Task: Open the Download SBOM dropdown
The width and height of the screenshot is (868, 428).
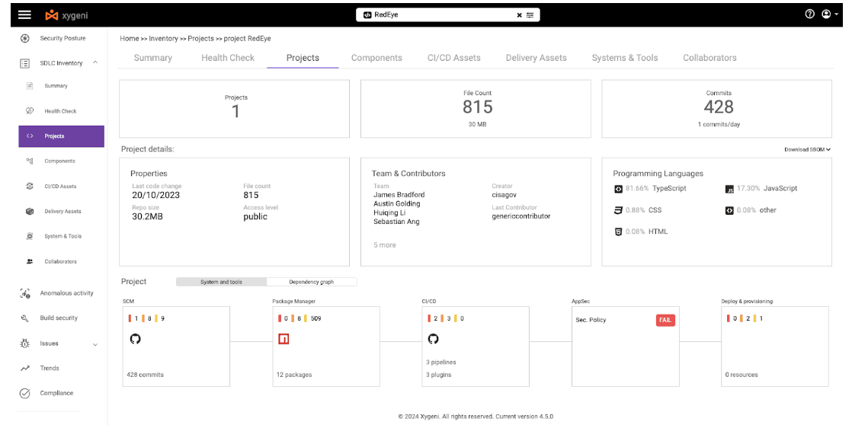Action: [808, 149]
